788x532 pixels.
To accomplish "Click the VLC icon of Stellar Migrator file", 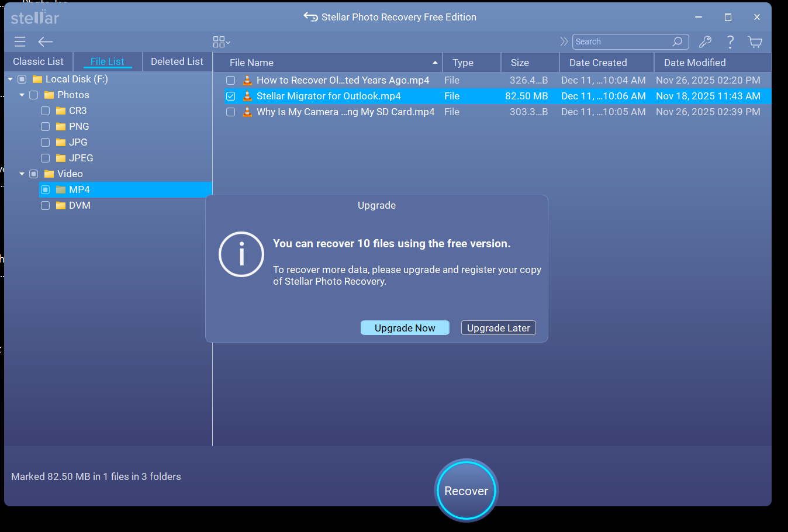I will click(x=247, y=96).
